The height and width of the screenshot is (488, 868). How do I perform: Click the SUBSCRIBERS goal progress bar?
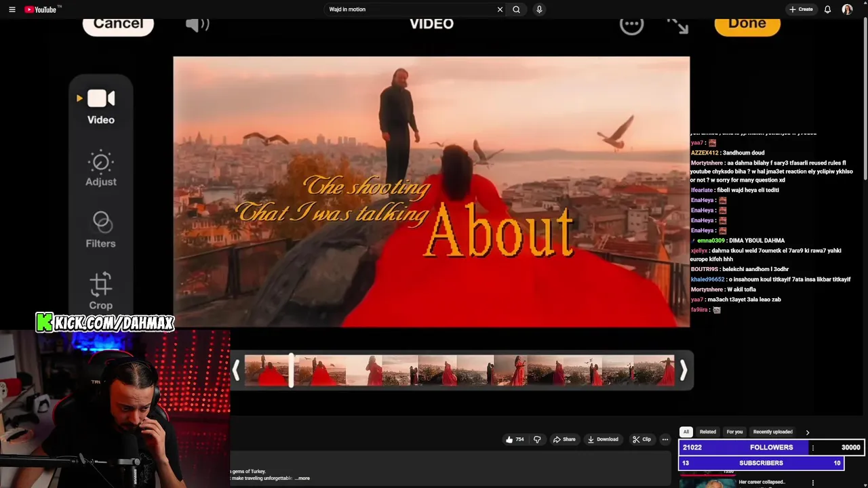tap(762, 463)
